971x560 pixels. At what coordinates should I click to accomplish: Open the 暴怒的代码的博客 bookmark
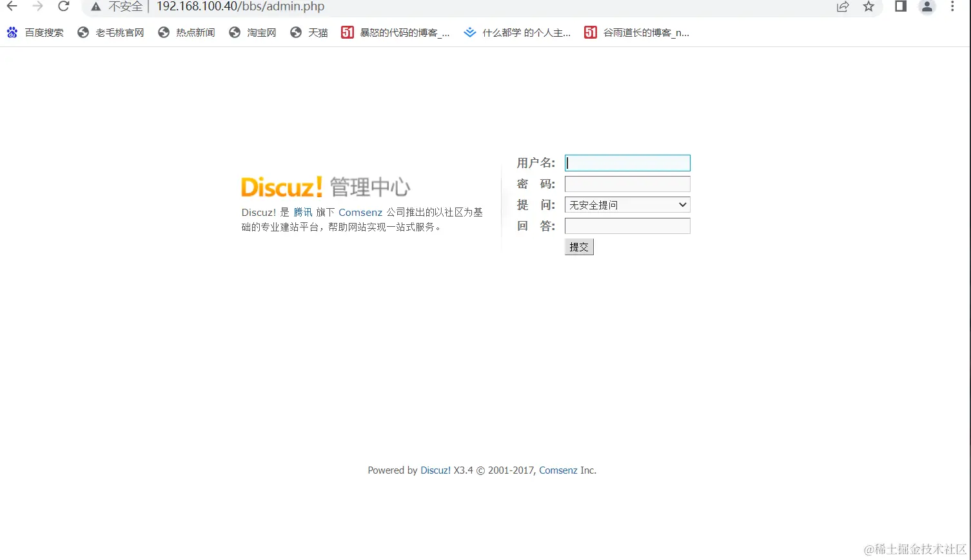click(395, 32)
